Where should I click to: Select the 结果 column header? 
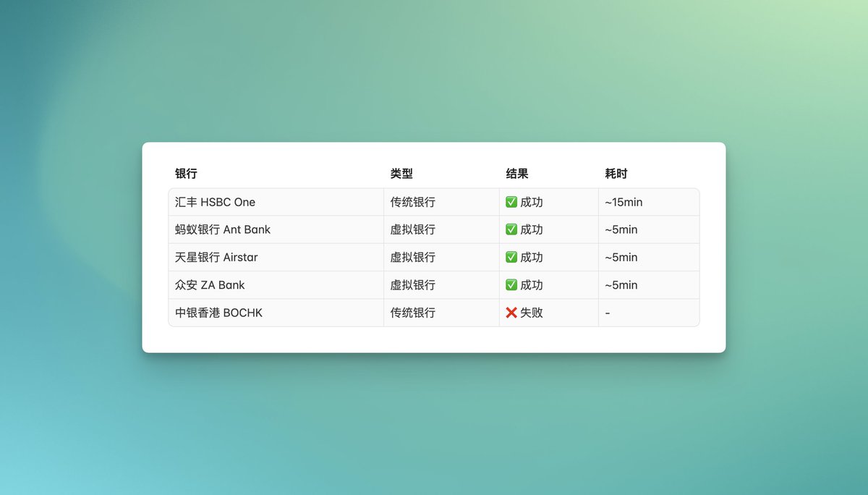point(517,174)
